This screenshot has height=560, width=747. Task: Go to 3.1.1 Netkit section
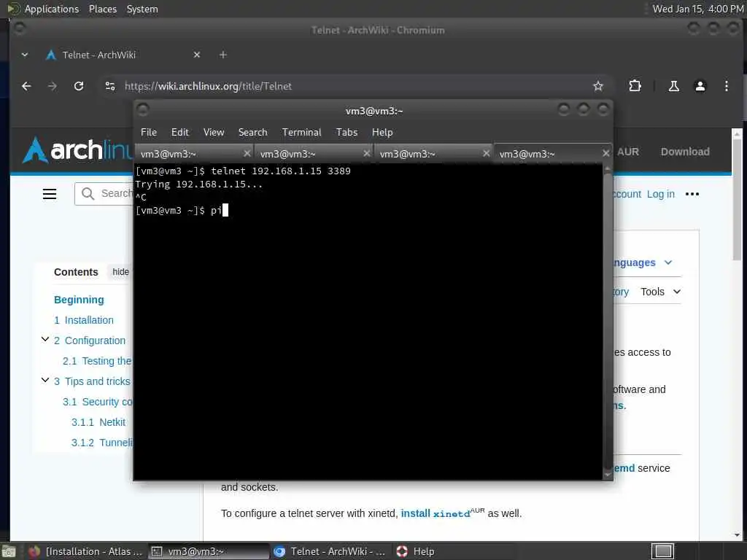(x=98, y=422)
